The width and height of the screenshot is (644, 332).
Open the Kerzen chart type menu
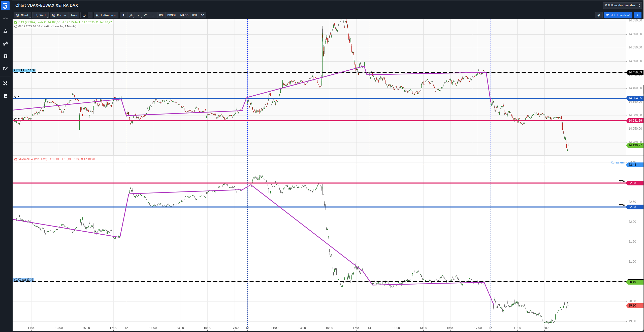59,15
